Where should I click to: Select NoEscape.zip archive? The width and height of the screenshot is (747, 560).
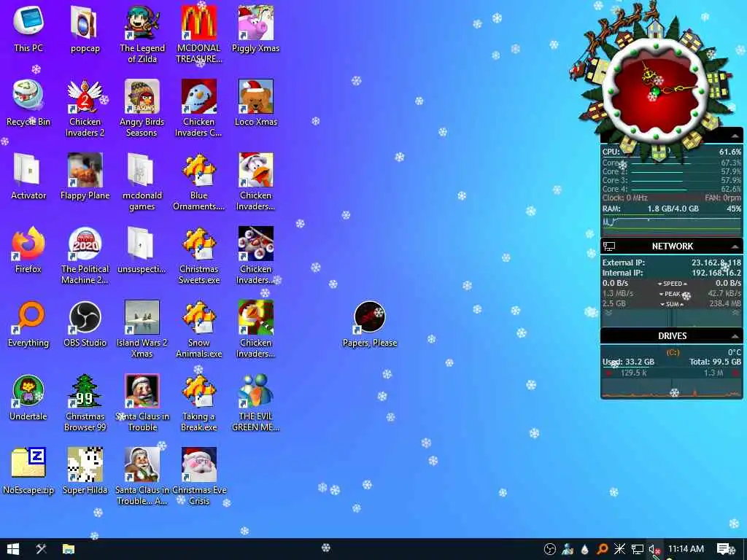(28, 472)
